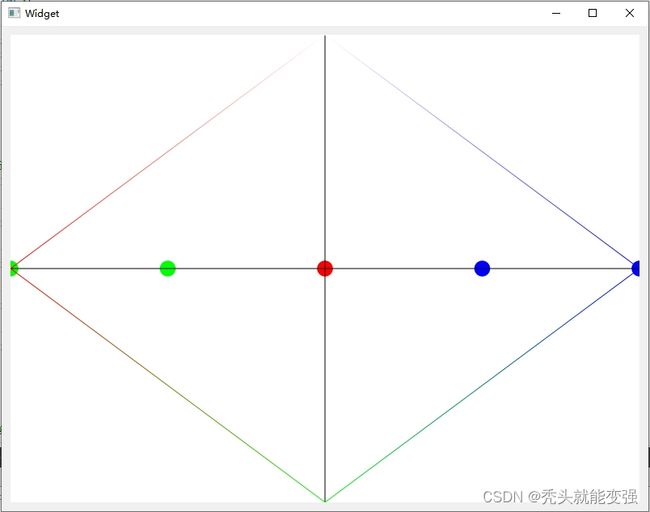
Task: Click the full green circle on the axis
Action: tap(167, 268)
